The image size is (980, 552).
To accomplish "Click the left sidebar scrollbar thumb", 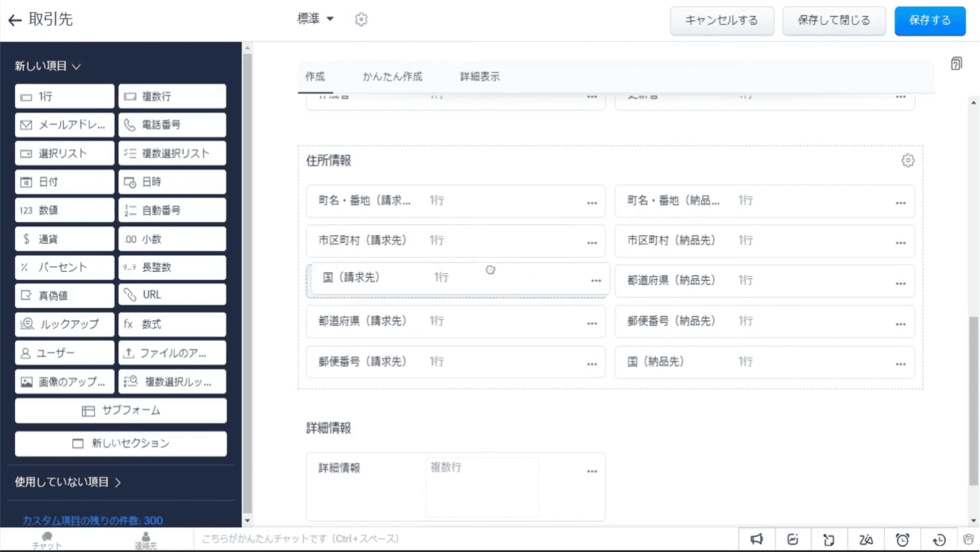I will click(x=247, y=283).
